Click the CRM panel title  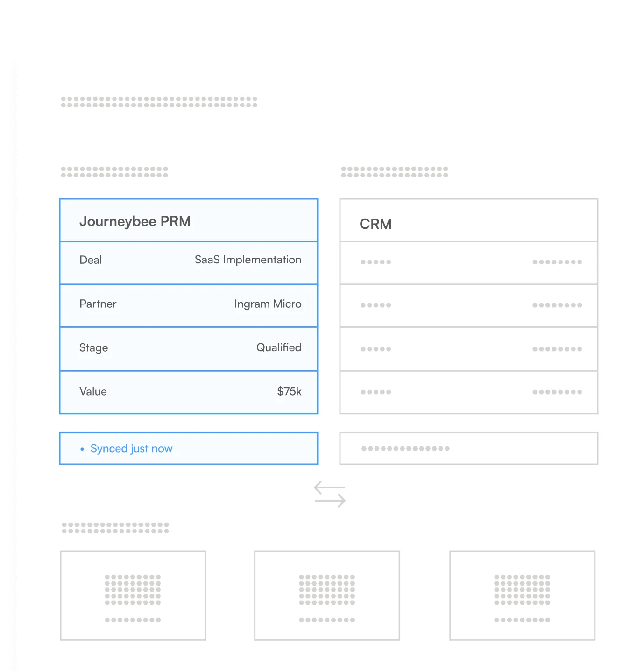pyautogui.click(x=375, y=224)
